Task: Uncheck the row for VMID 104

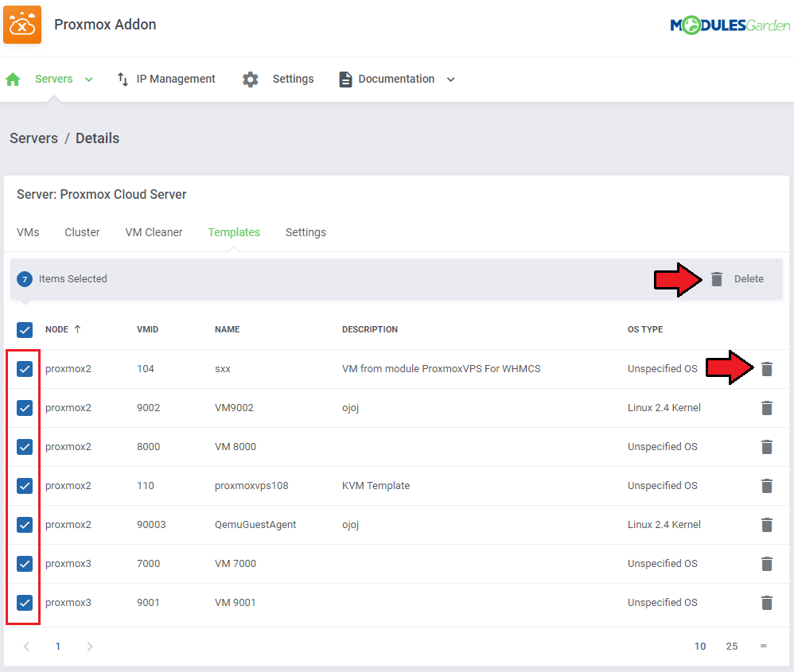Action: pos(25,369)
